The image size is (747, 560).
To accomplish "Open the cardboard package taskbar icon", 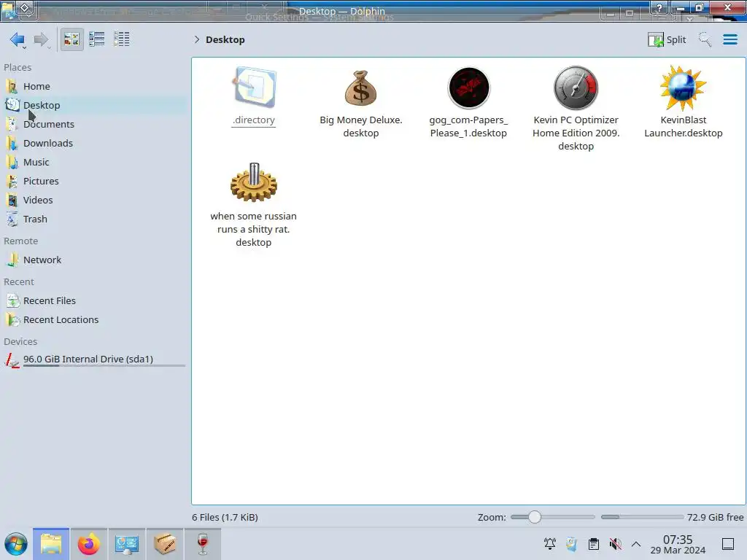I will tap(165, 544).
